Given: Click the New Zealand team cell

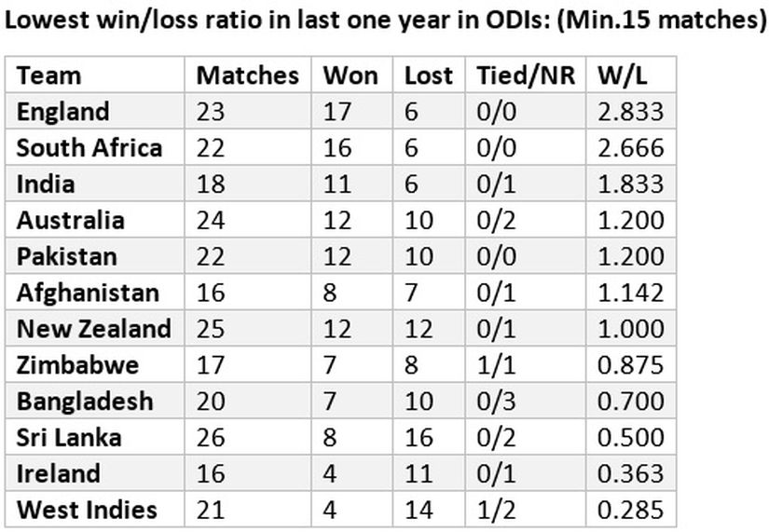Looking at the screenshot, I should coord(93,329).
